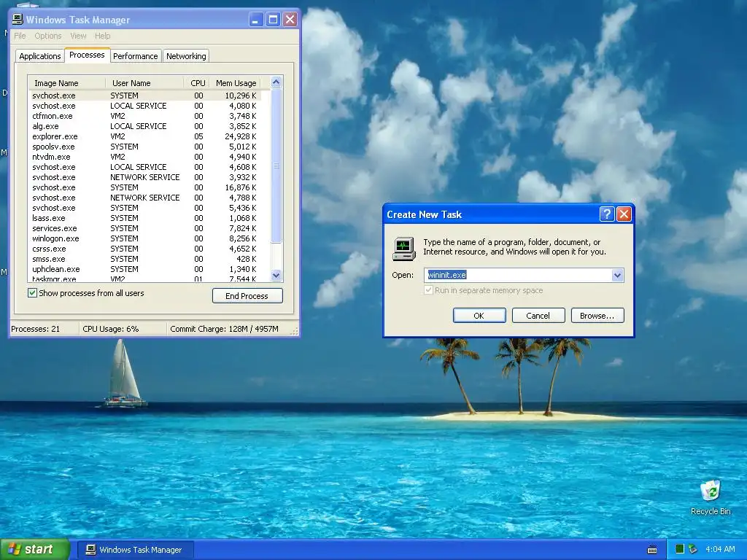
Task: Open the Start menu
Action: pos(35,549)
